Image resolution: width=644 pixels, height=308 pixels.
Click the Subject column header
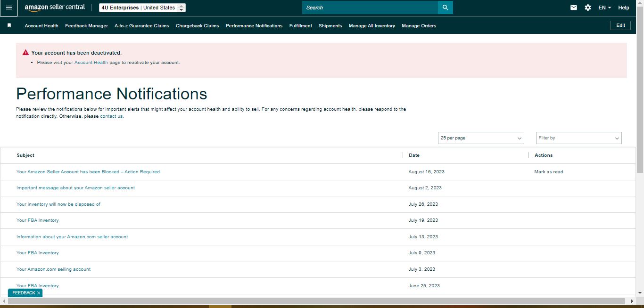click(x=25, y=155)
